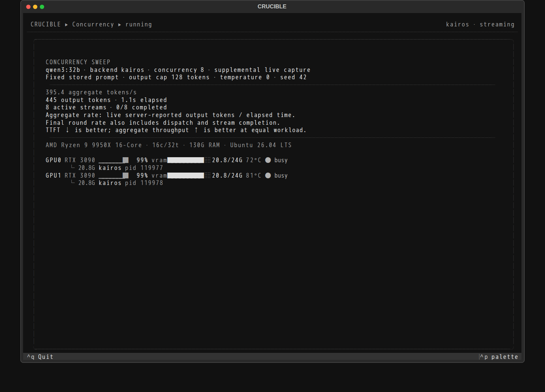Click the GPU0 72°C temperature reading
This screenshot has height=392, width=545.
[x=253, y=160]
